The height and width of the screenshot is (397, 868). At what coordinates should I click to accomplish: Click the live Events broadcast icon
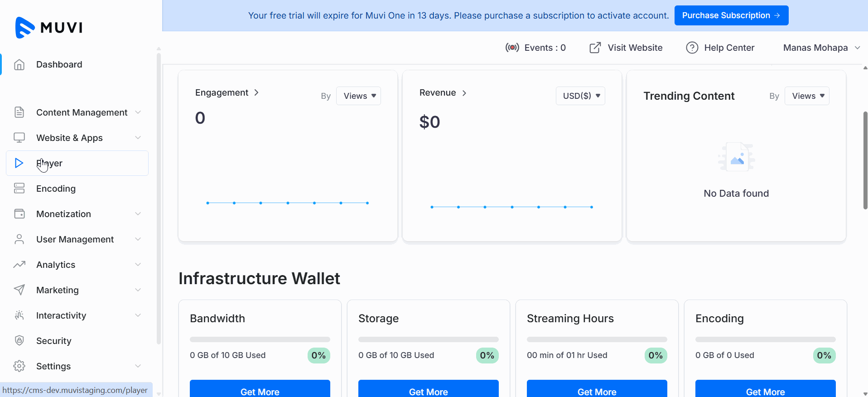click(x=512, y=48)
